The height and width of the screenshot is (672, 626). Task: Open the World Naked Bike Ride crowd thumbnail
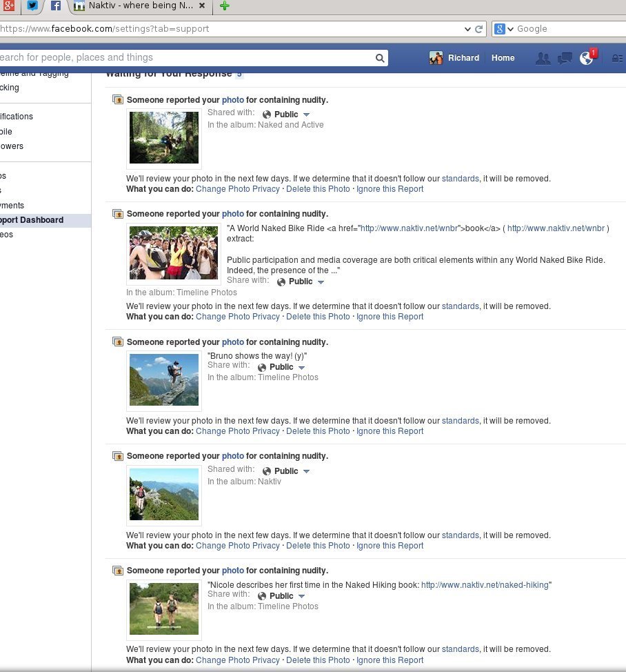(x=174, y=253)
